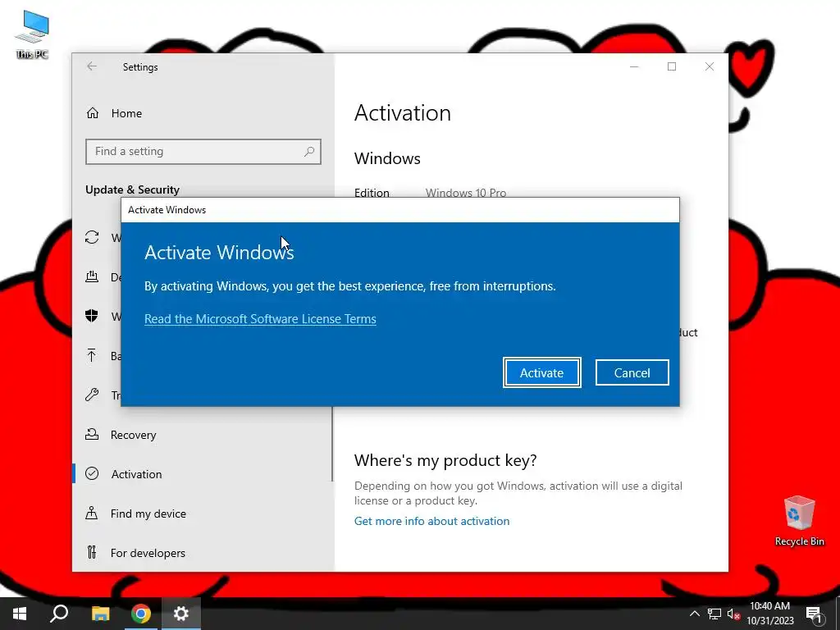Select Recovery in the sidebar
The width and height of the screenshot is (840, 630).
[133, 435]
